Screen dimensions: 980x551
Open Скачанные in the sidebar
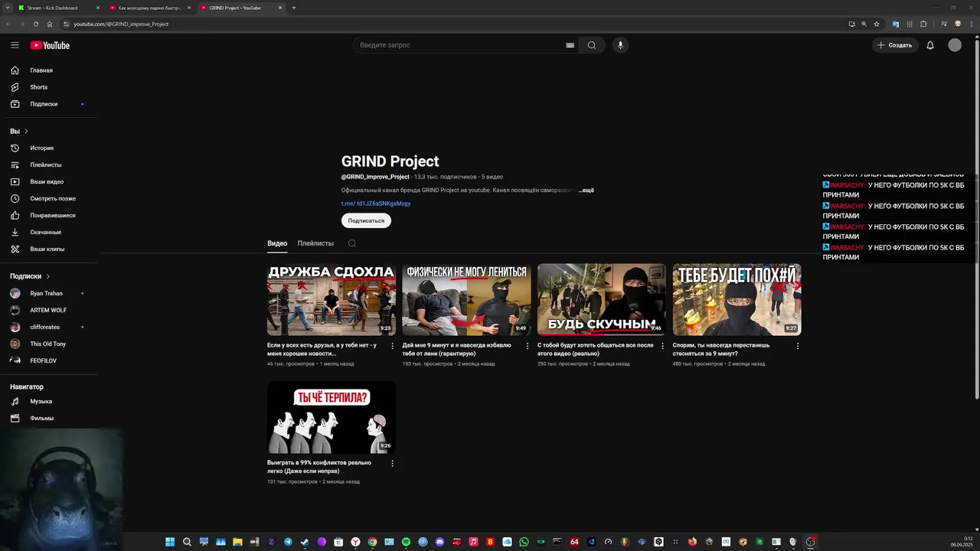(x=49, y=232)
